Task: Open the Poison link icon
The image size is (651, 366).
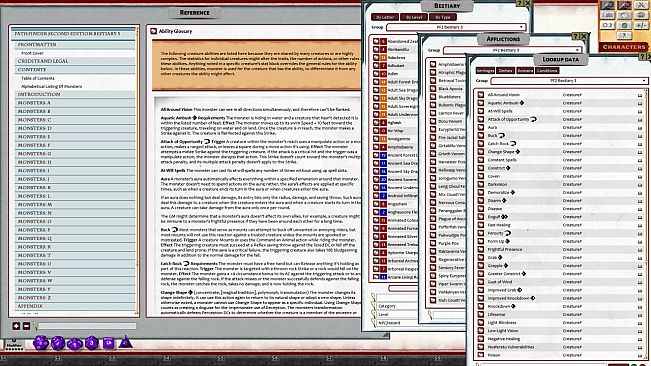Action: coord(481,355)
